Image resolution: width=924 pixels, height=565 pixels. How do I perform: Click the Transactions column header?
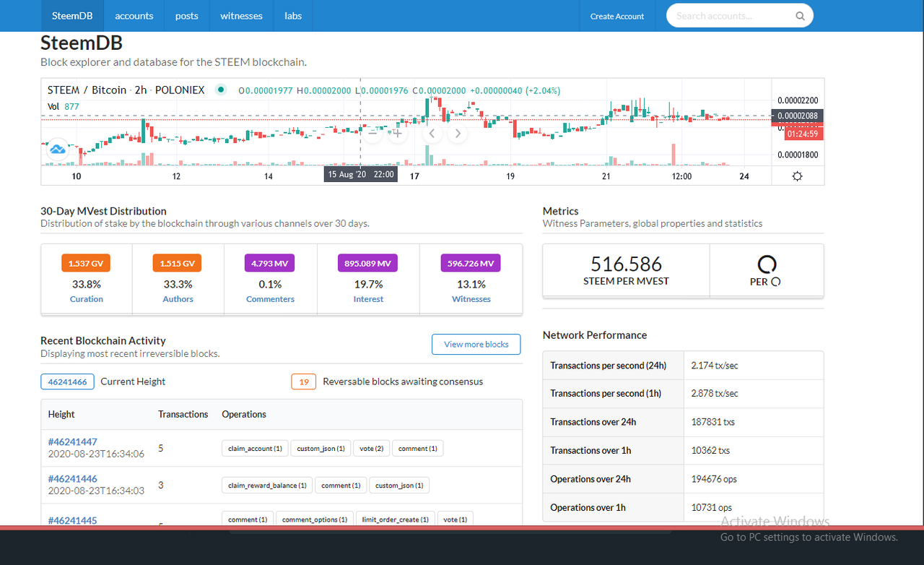(183, 415)
